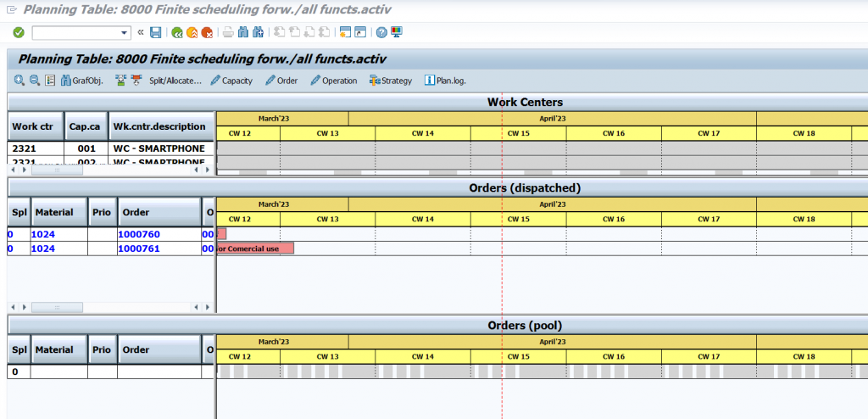This screenshot has width=868, height=419.
Task: Click CW 17 in Orders (pool) timeline
Action: point(709,357)
